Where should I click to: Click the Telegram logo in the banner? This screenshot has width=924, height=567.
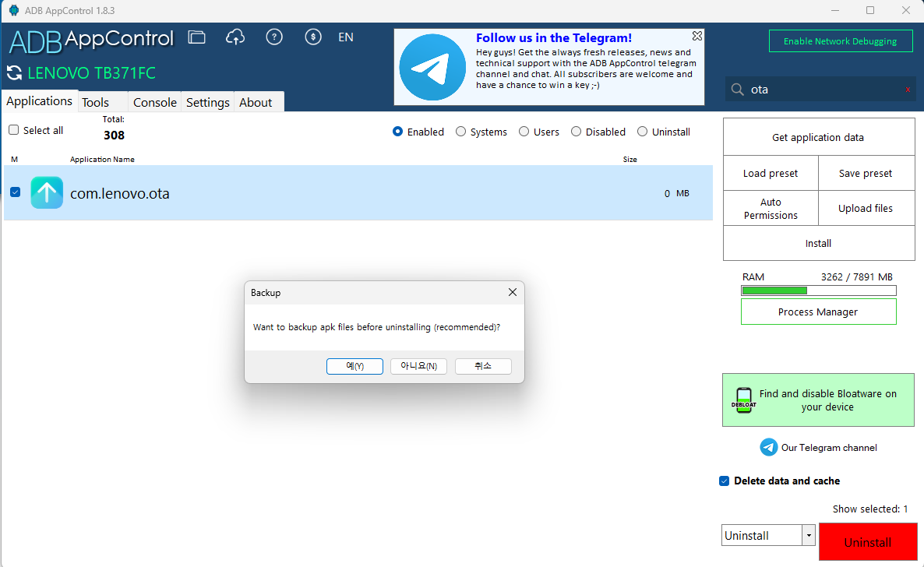click(x=432, y=67)
